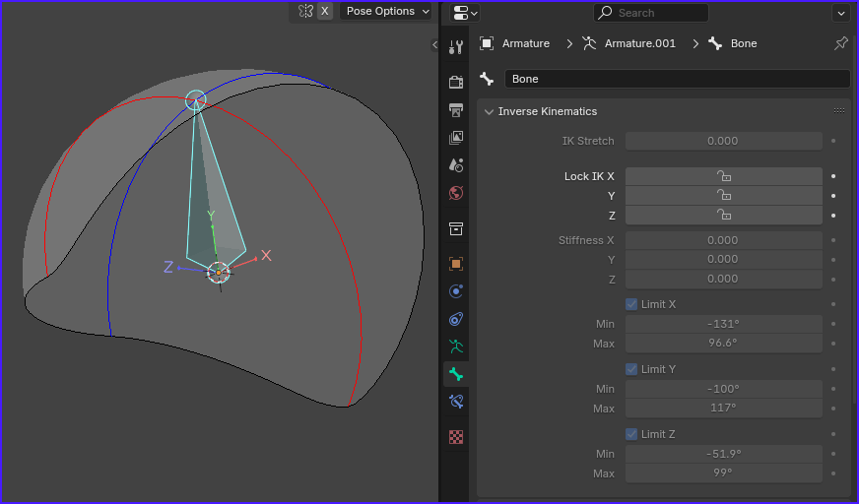Open the Scene properties tab
859x504 pixels.
tap(456, 164)
